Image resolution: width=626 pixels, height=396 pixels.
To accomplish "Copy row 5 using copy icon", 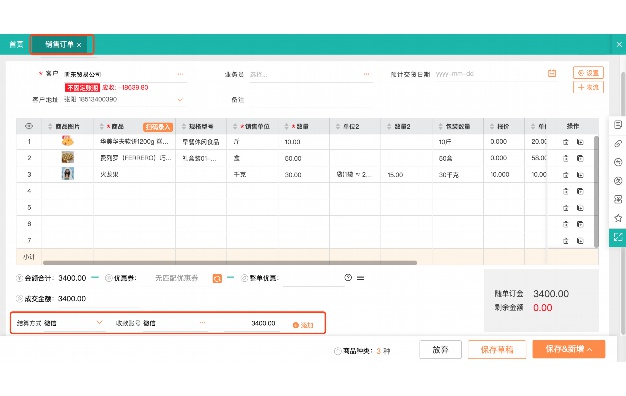I will click(x=580, y=208).
